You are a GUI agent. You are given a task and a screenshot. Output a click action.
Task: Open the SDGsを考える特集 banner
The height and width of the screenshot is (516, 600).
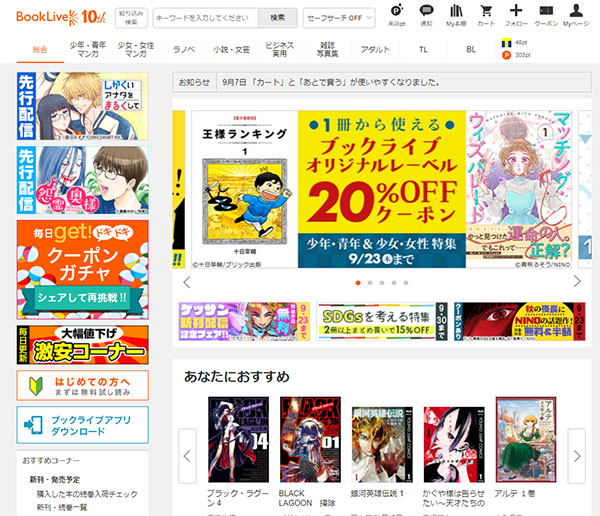pos(382,322)
